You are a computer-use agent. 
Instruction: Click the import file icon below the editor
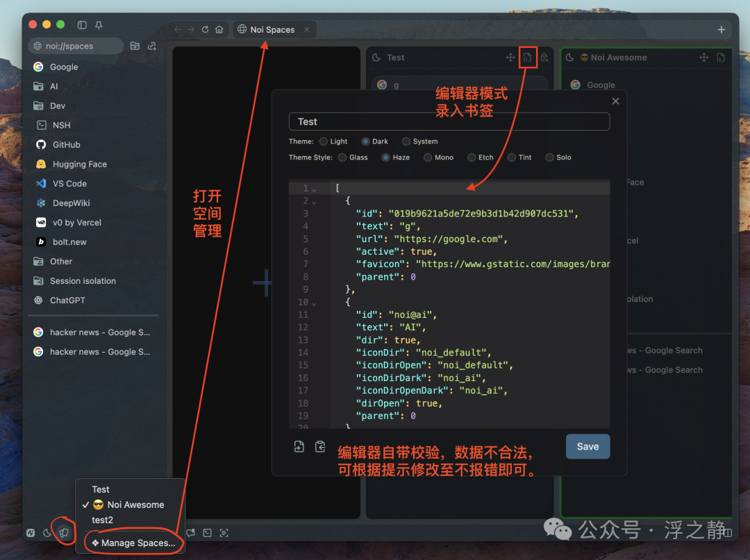point(299,446)
